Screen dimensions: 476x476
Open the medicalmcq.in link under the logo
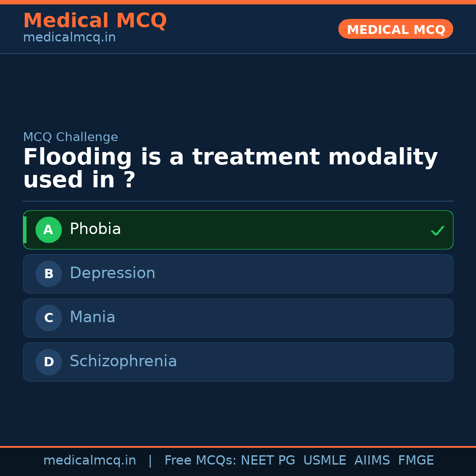(69, 37)
